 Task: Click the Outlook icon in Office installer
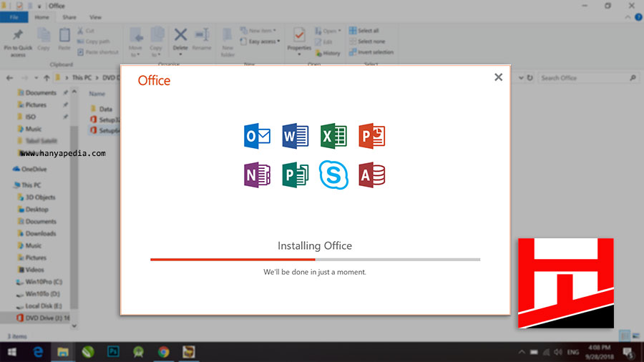click(257, 136)
